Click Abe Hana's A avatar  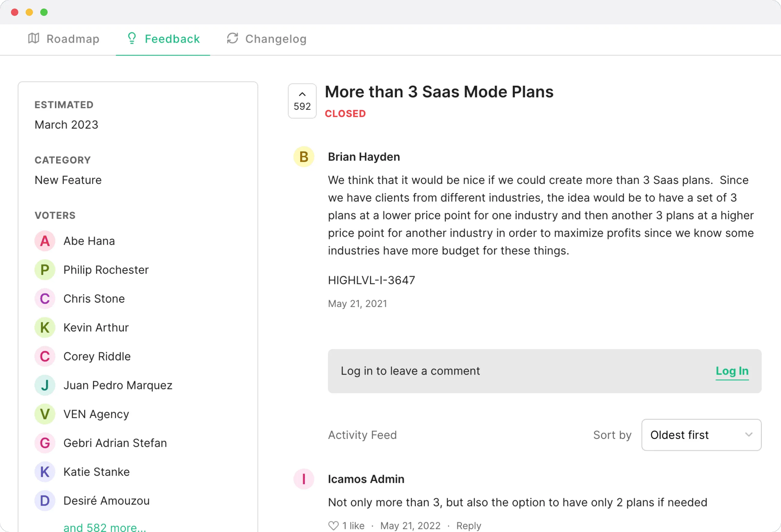tap(45, 241)
